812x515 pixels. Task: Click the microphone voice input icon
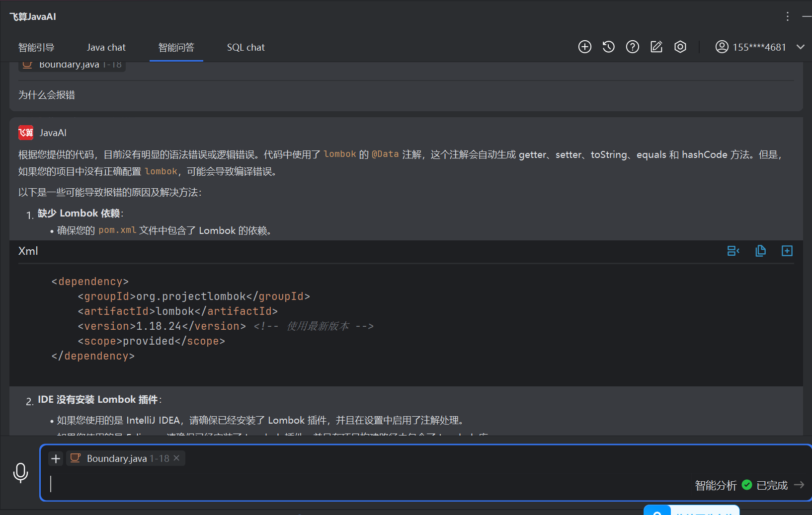click(x=20, y=473)
